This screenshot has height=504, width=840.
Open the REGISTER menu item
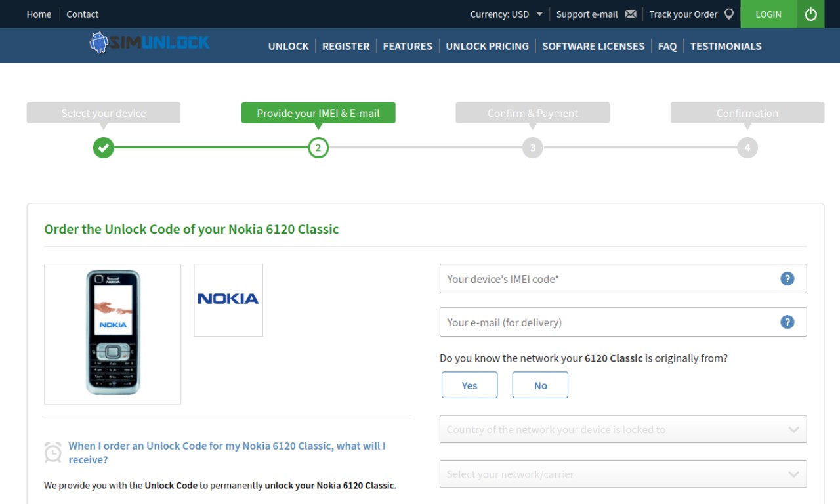[346, 46]
